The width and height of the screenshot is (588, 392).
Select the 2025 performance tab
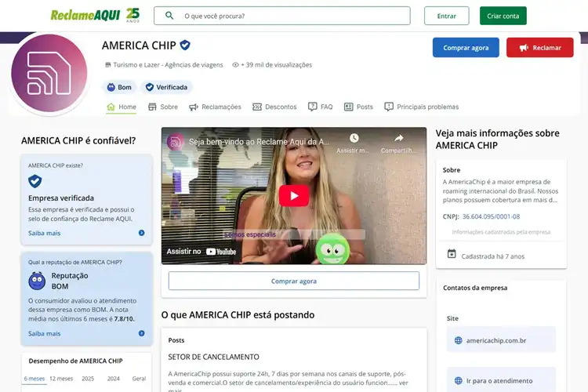(x=88, y=379)
